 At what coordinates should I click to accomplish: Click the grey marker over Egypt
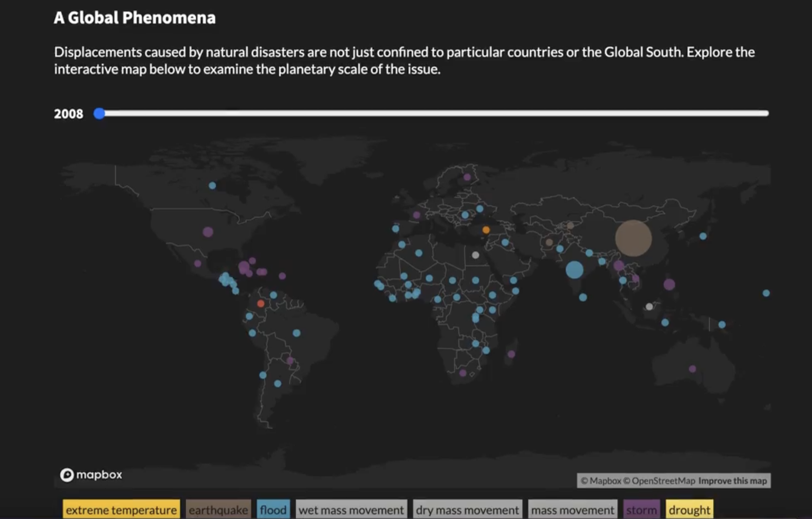[x=475, y=255]
